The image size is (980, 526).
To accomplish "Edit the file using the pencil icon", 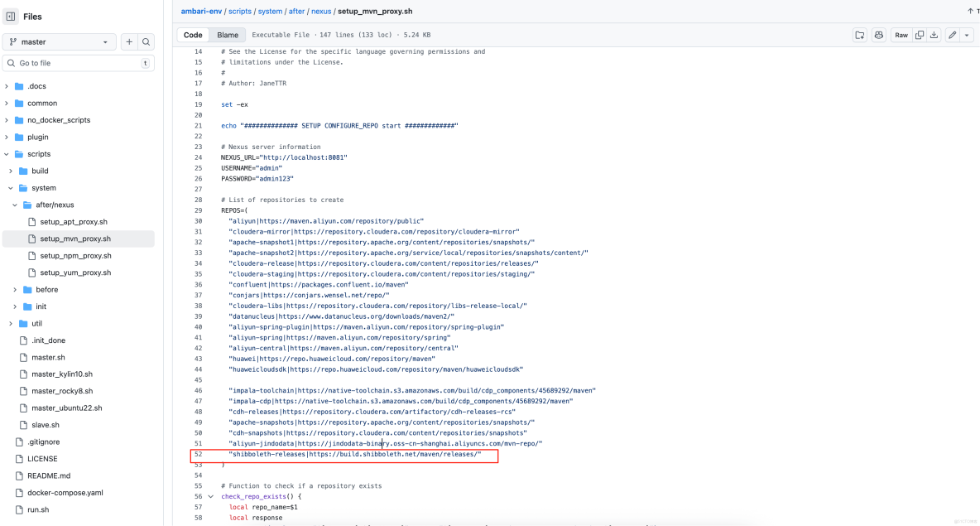I will click(x=953, y=36).
